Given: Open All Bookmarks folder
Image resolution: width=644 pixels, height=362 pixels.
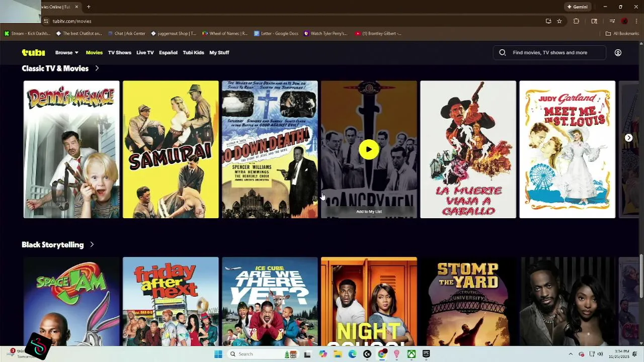Looking at the screenshot, I should (x=622, y=33).
